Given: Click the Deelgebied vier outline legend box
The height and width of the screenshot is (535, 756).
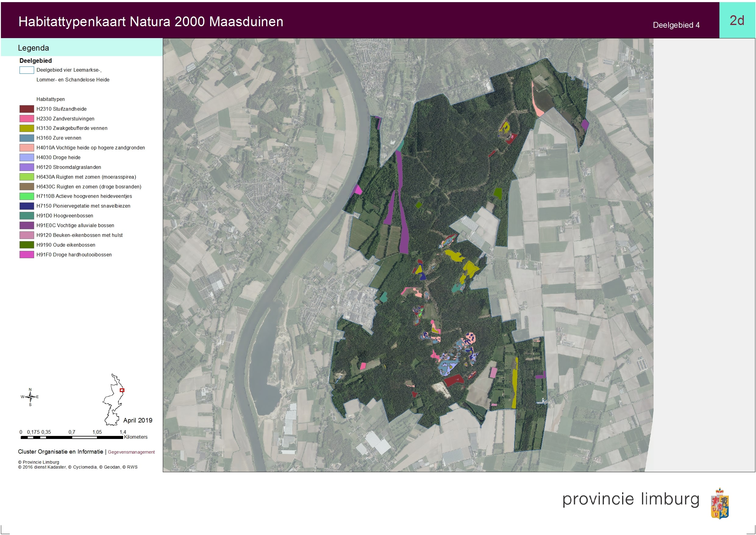Looking at the screenshot, I should 27,70.
